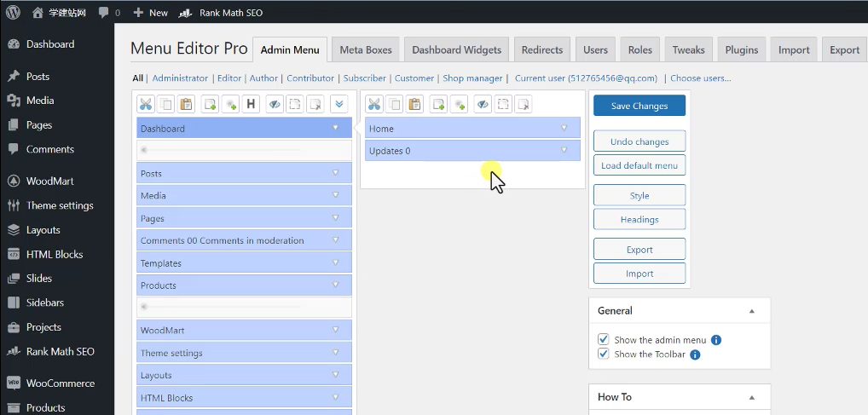Select separator row below Products item
The width and height of the screenshot is (868, 415).
(244, 307)
